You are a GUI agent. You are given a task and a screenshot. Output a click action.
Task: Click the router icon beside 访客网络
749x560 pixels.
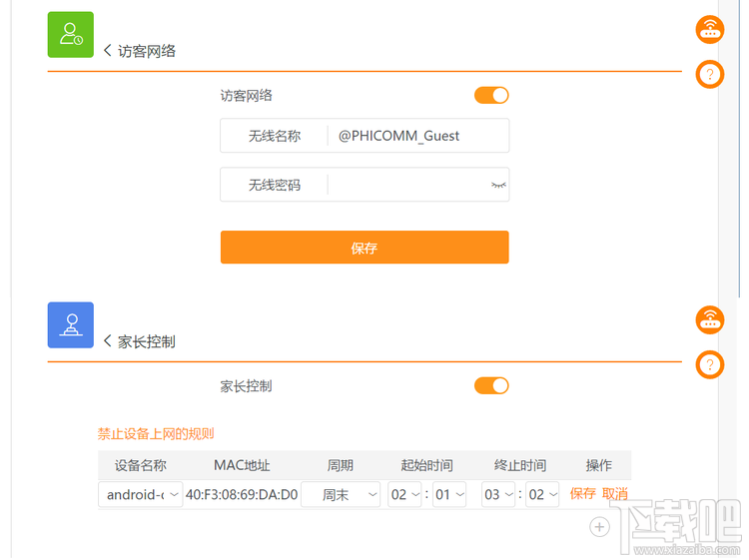[710, 30]
